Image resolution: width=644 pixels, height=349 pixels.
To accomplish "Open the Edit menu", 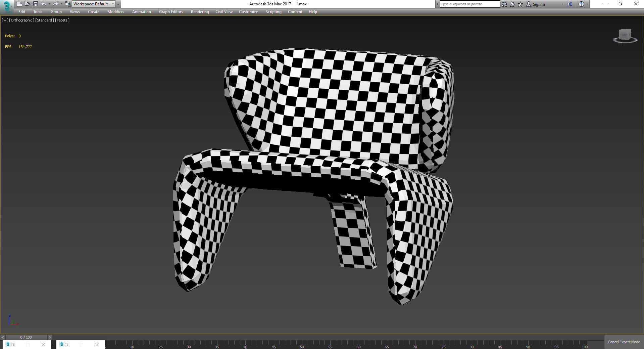I will click(22, 12).
